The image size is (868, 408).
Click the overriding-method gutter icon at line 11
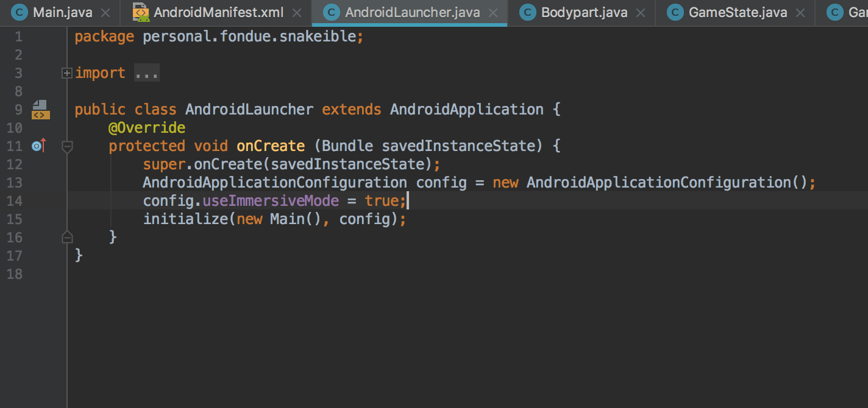pyautogui.click(x=38, y=146)
